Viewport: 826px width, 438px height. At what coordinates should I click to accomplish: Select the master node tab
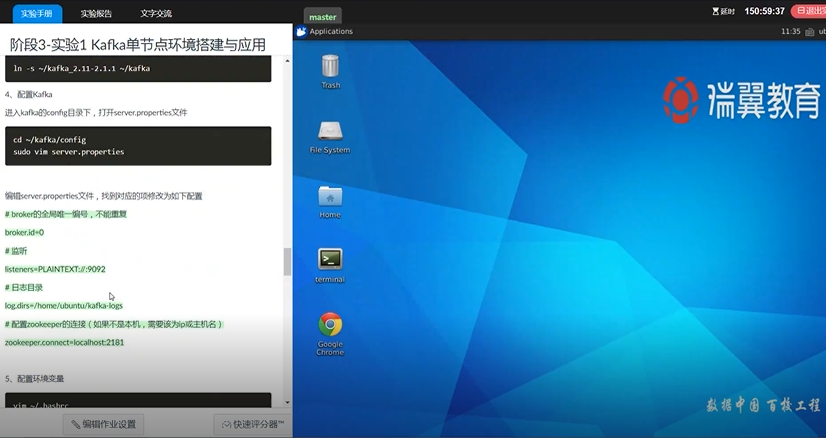click(x=323, y=17)
